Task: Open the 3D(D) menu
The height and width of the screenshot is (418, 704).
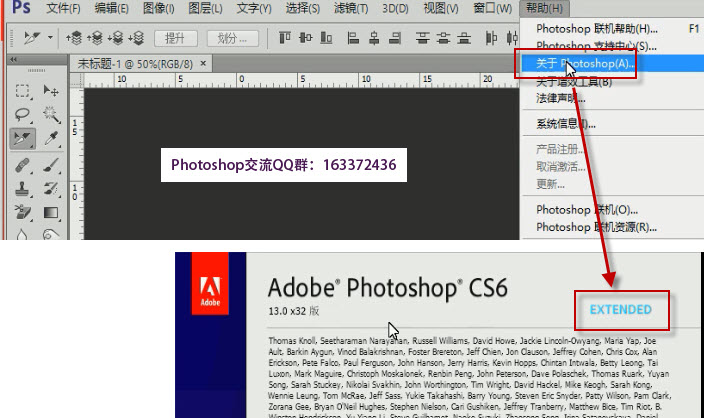Action: (395, 8)
